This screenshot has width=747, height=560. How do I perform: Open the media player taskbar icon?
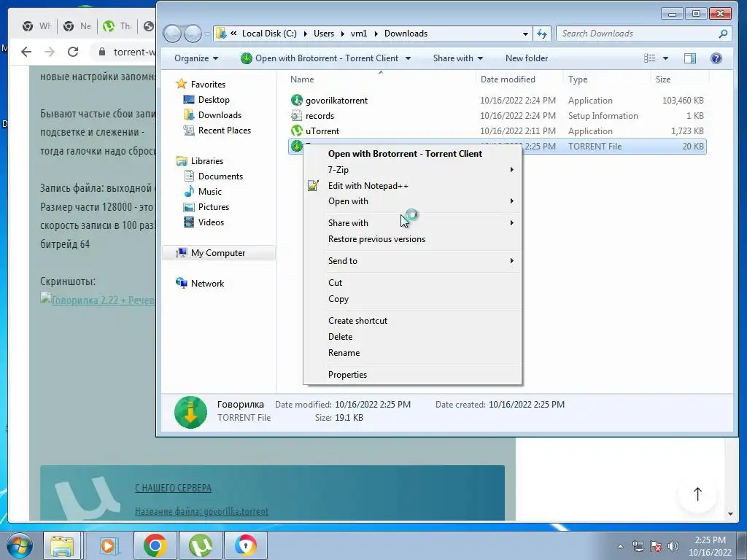[108, 545]
